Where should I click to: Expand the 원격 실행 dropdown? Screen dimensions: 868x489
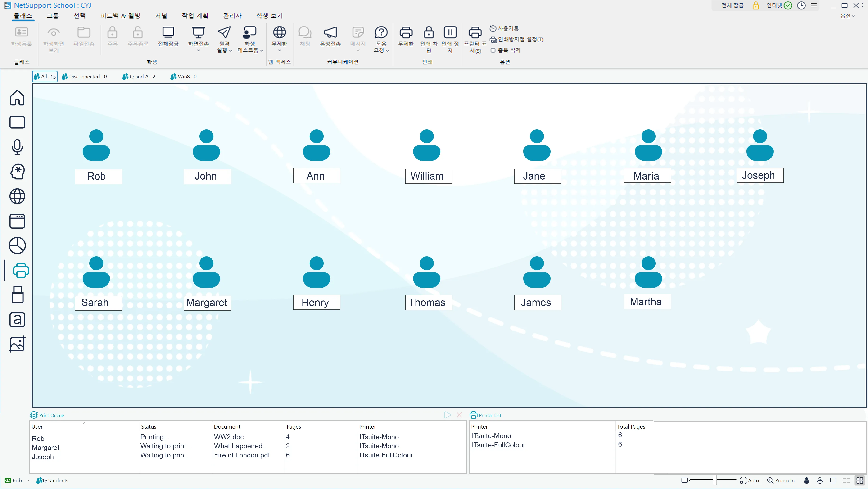(x=231, y=50)
